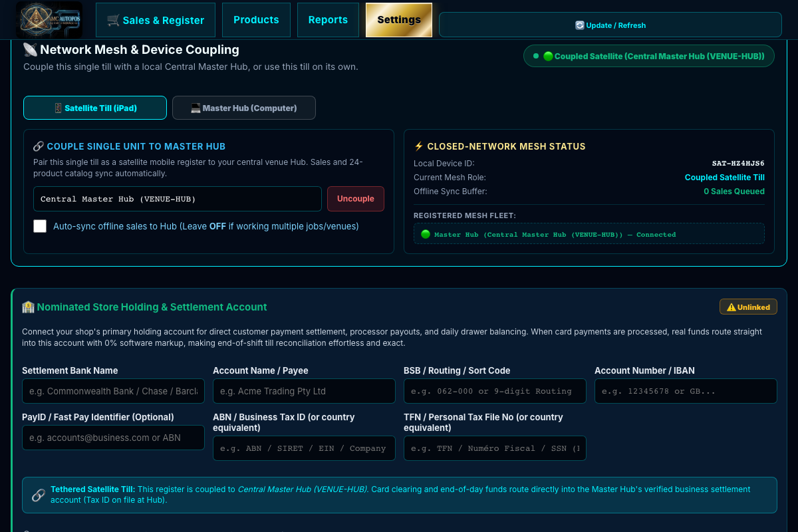Switch to Master Hub (Computer) mode
Viewport: 798px width, 532px height.
(244, 108)
